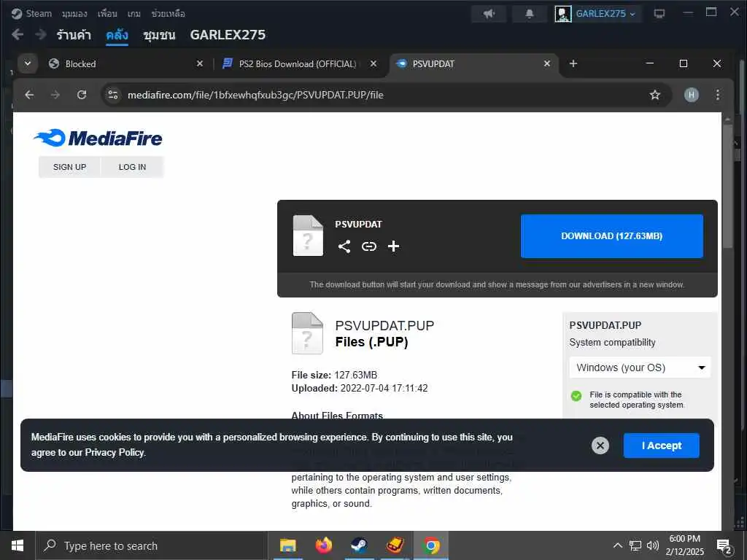Click the DOWNLOAD (127.63MB) button
747x560 pixels.
pos(612,236)
